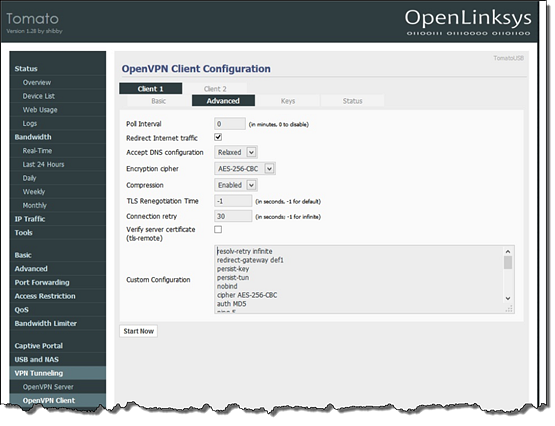The width and height of the screenshot is (555, 426).
Task: Click 'persist-tun' configuration line
Action: point(233,278)
